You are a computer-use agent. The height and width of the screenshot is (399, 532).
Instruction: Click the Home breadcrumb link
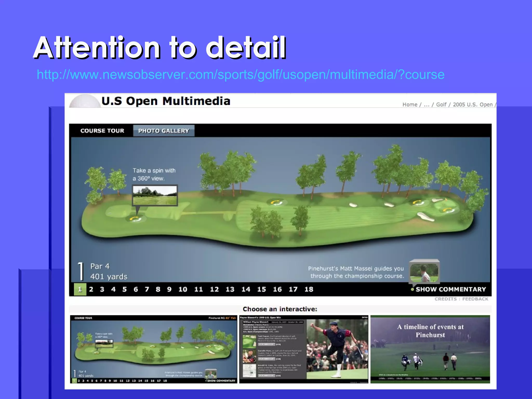tap(410, 104)
